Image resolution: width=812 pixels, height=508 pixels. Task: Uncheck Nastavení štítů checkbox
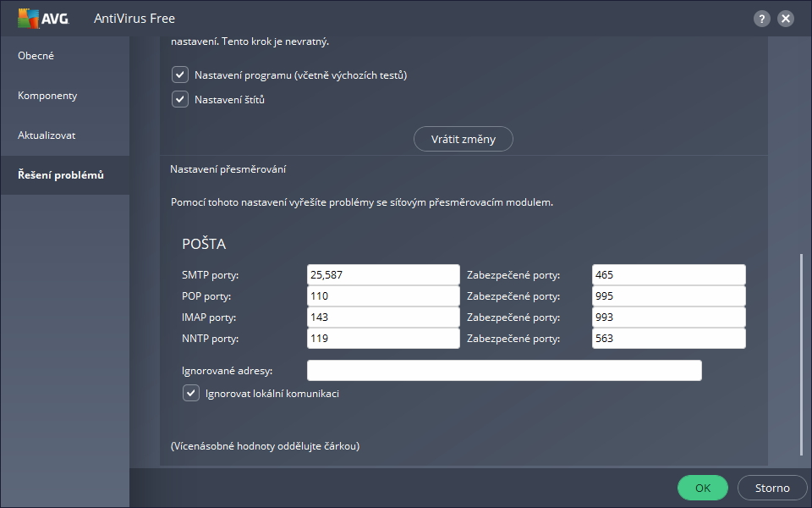tap(179, 100)
